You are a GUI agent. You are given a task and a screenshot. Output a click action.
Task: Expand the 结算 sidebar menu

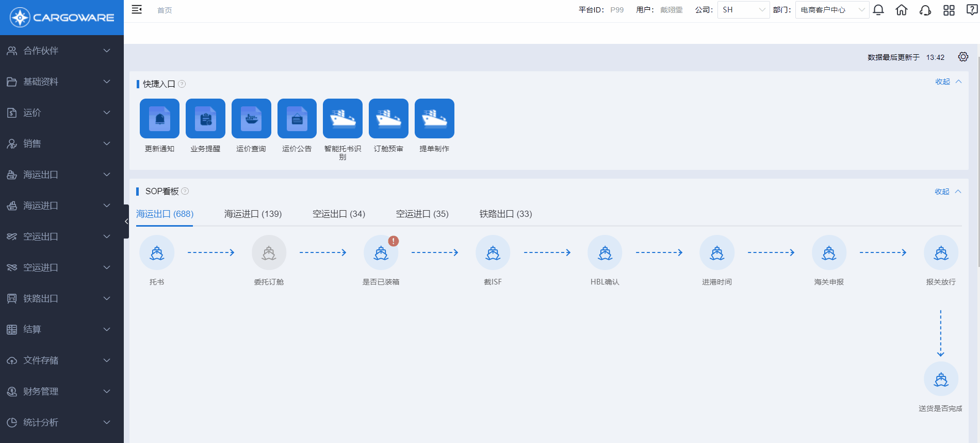62,329
